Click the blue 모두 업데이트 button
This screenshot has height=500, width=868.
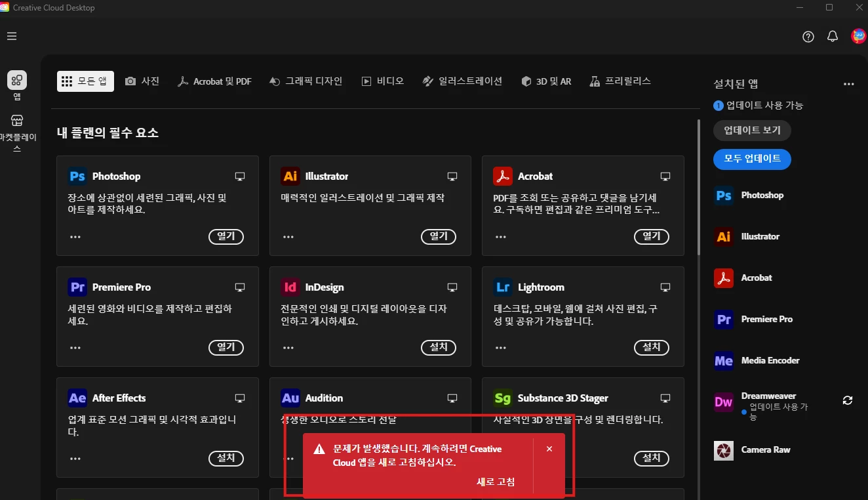tap(752, 159)
